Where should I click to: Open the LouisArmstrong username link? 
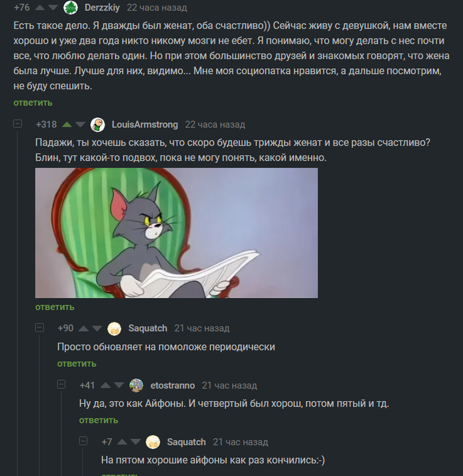[145, 124]
